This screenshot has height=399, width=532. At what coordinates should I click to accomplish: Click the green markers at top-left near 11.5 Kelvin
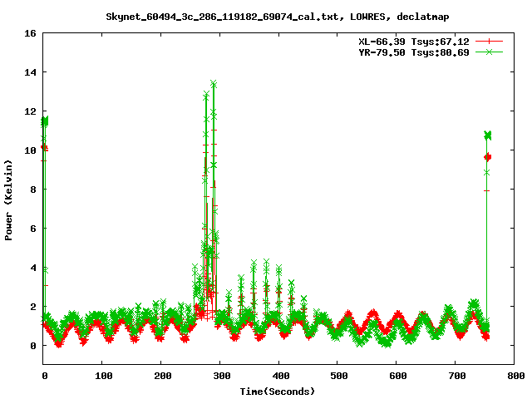coord(45,121)
